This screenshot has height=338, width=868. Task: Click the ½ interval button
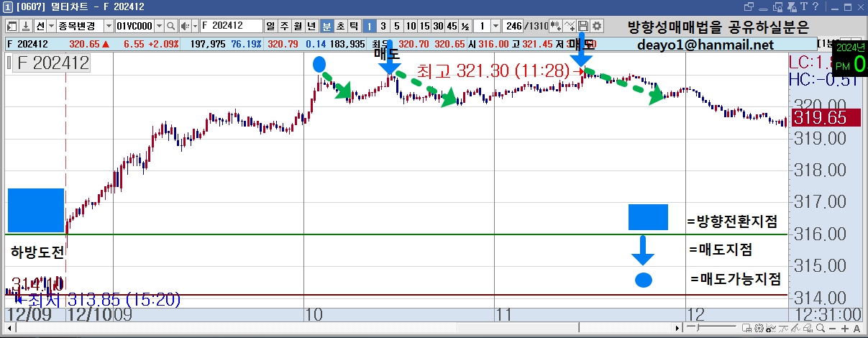tap(465, 26)
